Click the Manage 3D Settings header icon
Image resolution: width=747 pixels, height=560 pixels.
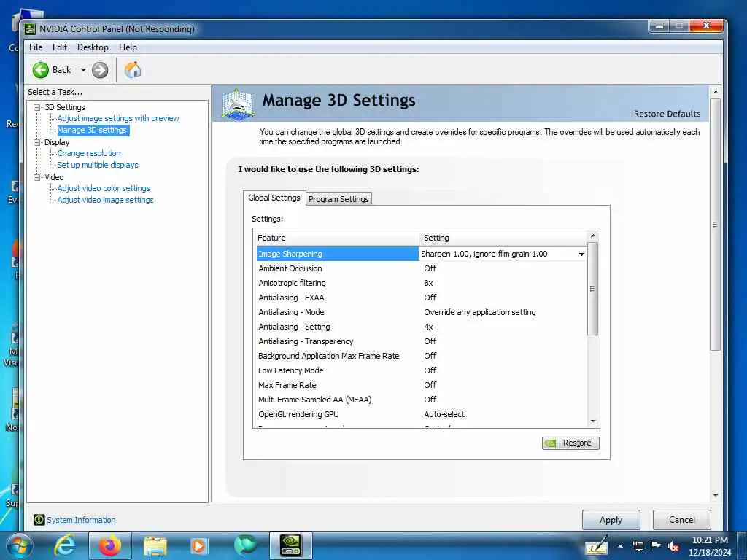[x=238, y=104]
